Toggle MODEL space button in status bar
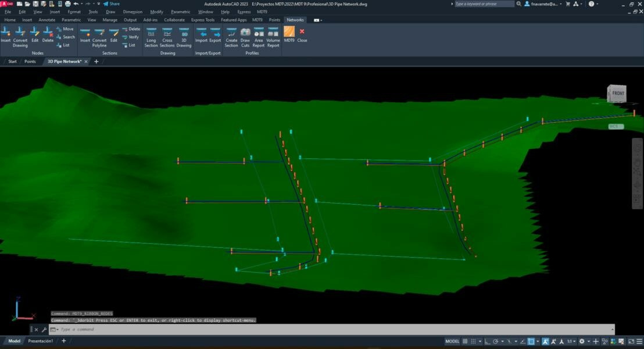The height and width of the screenshot is (349, 644). tap(452, 341)
